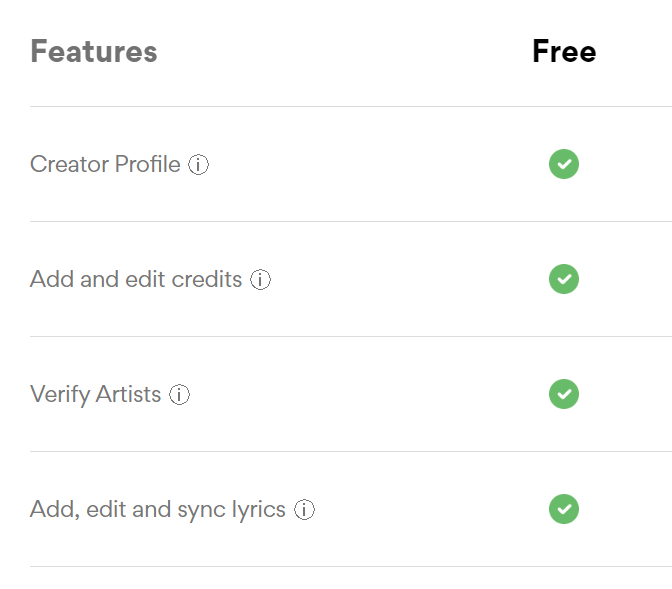Image resolution: width=672 pixels, height=589 pixels.
Task: Click divider line beneath Add and edit credits
Action: (x=351, y=337)
